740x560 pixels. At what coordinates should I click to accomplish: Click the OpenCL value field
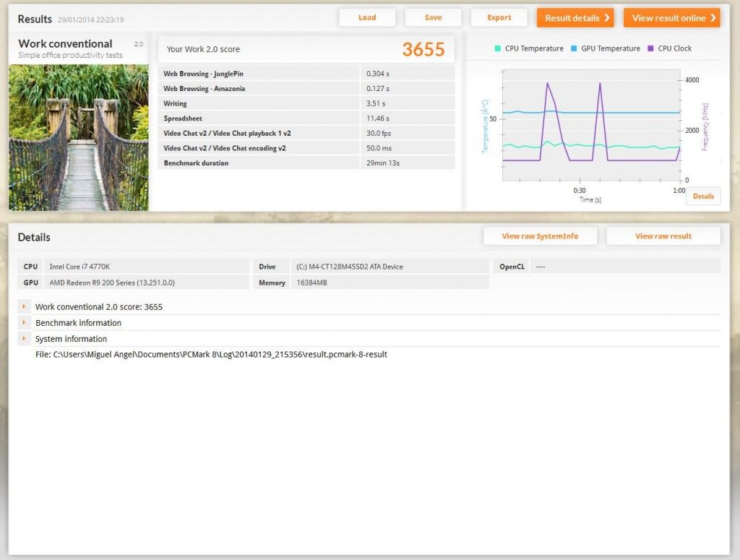point(625,267)
